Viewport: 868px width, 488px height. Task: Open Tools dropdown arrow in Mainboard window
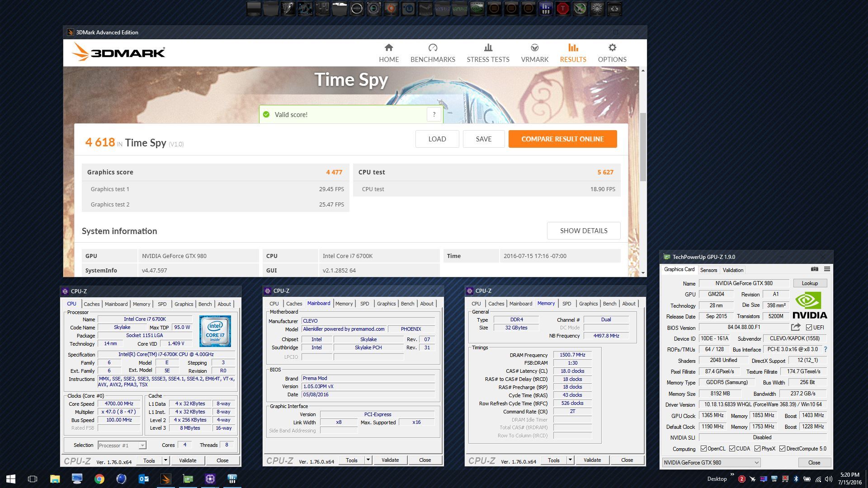tap(368, 460)
